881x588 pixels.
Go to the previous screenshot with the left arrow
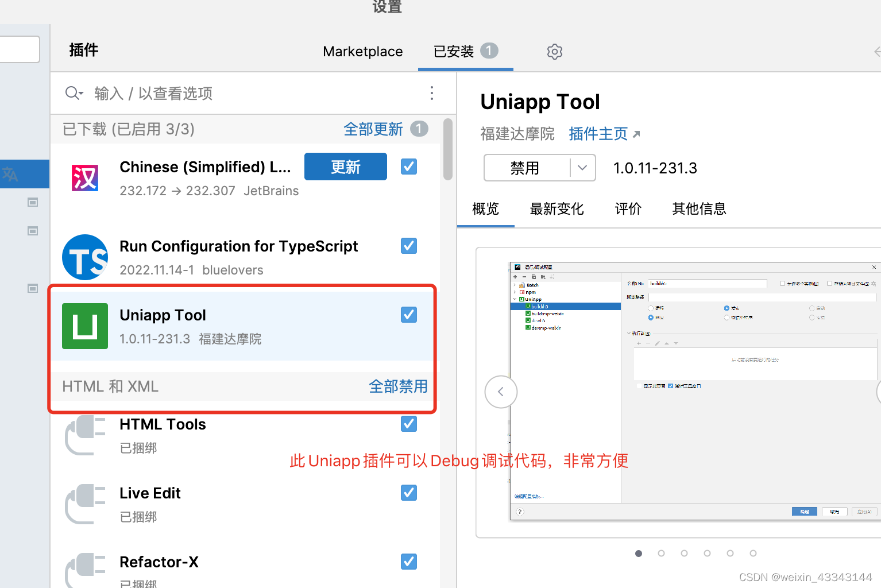pyautogui.click(x=501, y=392)
